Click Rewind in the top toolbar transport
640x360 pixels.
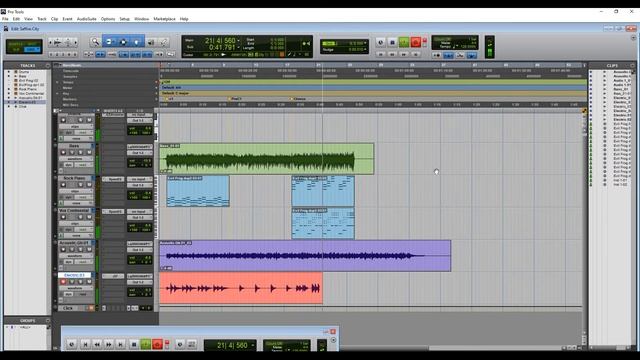(392, 54)
